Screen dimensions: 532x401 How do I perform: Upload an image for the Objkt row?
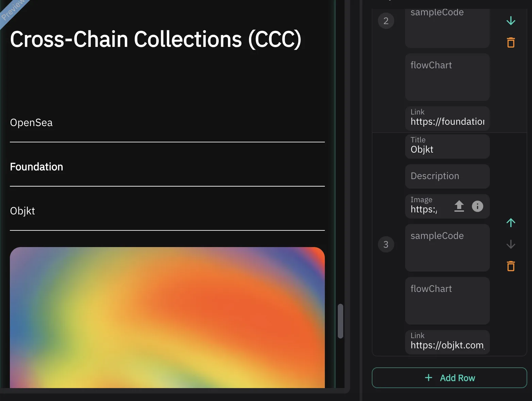click(x=459, y=206)
